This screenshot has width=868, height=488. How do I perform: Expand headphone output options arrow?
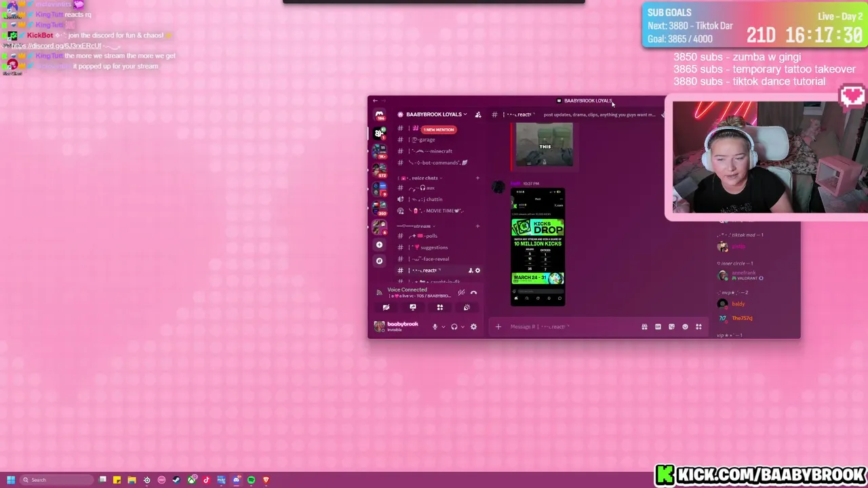coord(462,327)
